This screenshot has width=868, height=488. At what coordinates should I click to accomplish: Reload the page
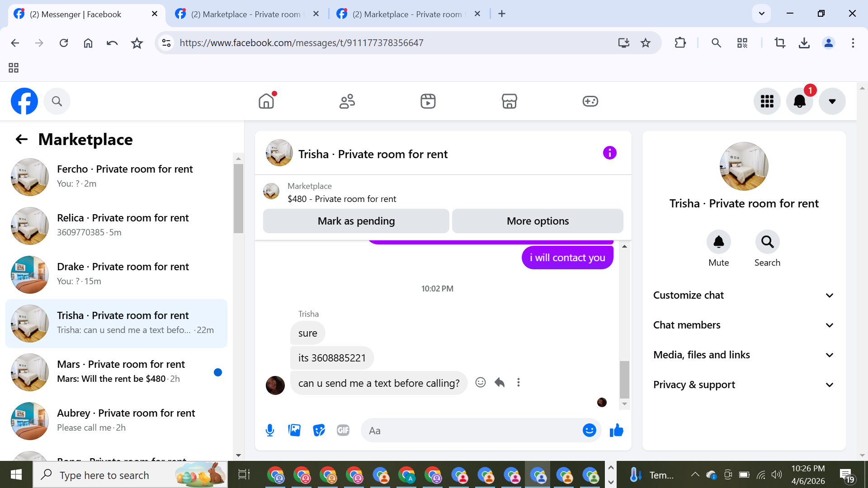64,43
